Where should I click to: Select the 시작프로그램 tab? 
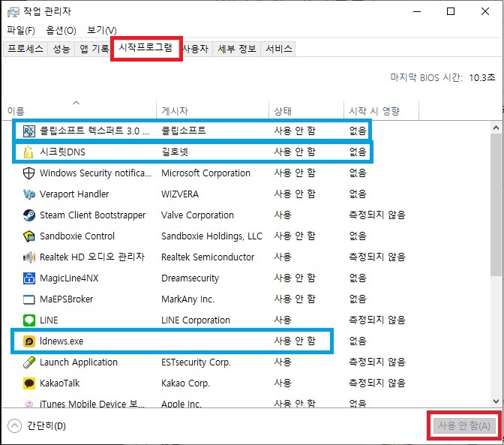[145, 47]
